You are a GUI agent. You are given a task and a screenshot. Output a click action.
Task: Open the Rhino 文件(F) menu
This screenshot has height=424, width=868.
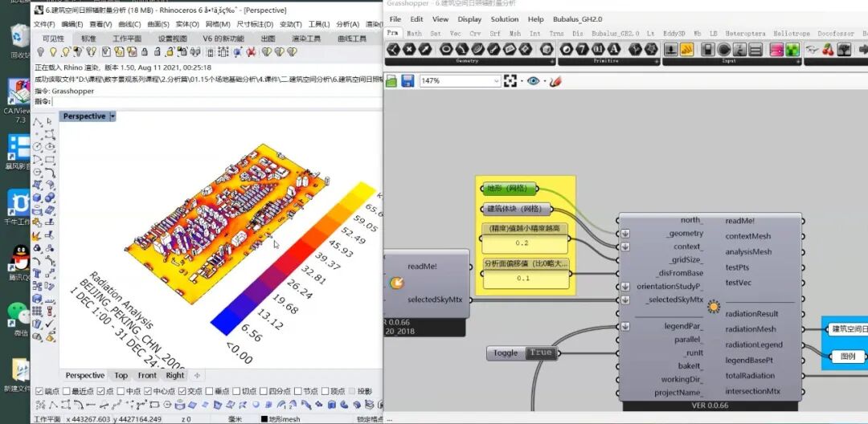[43, 24]
